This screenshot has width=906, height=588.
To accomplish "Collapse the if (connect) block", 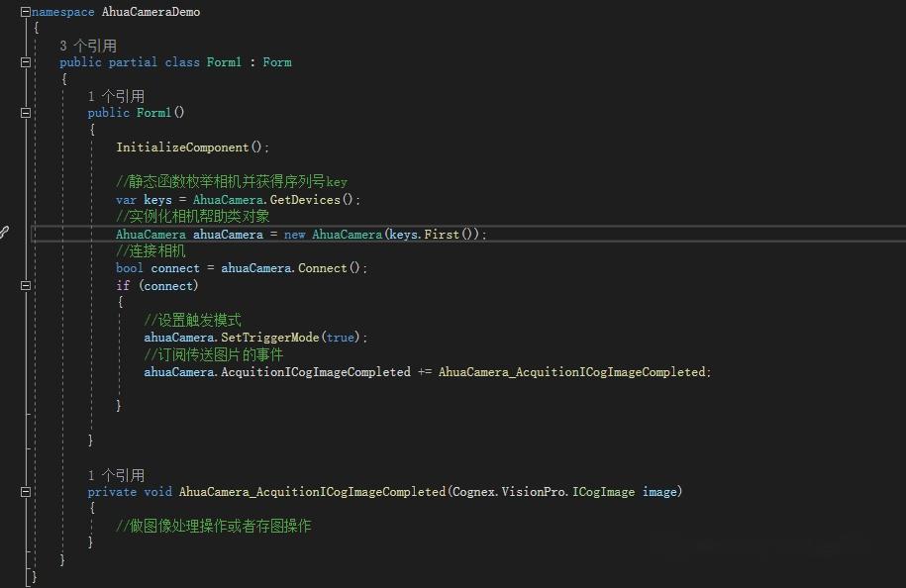I will click(x=24, y=285).
